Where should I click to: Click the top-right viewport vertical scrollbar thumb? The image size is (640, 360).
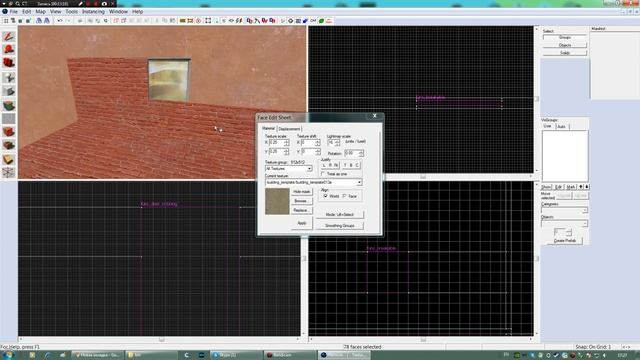537,98
